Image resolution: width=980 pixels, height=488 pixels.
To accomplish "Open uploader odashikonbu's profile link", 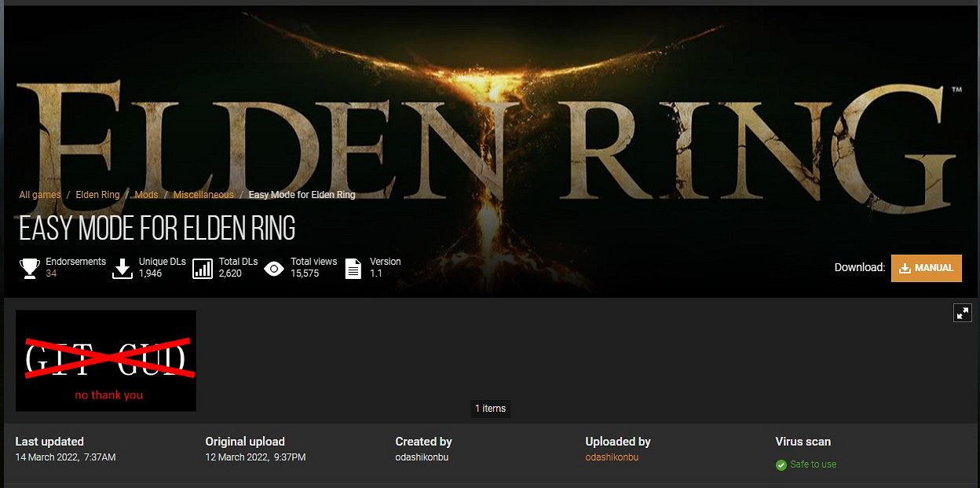I will pos(612,457).
